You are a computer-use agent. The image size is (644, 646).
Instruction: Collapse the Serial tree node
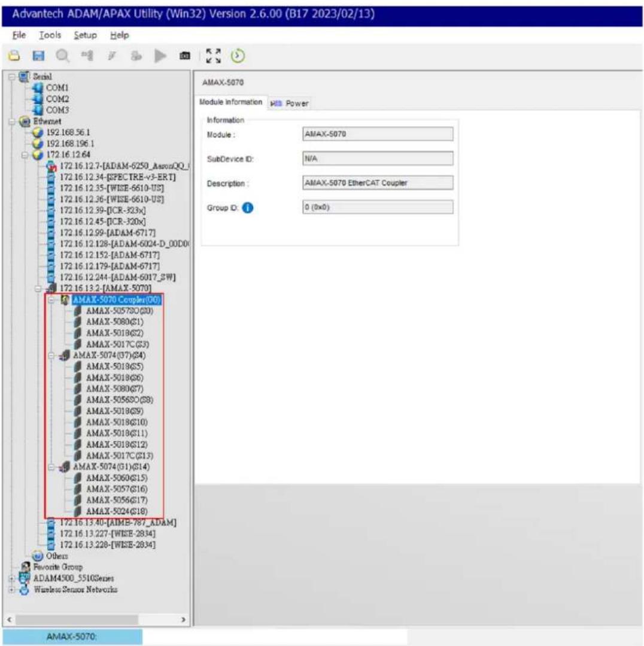coord(12,77)
